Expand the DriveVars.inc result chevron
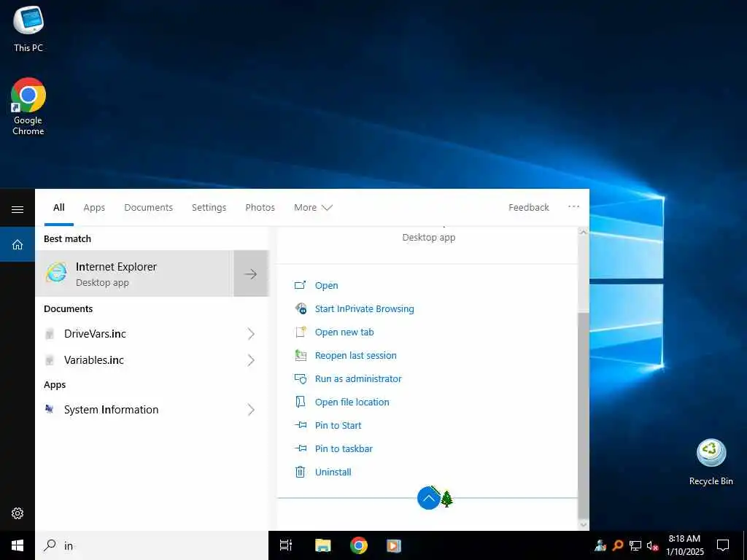The image size is (747, 560). (251, 334)
